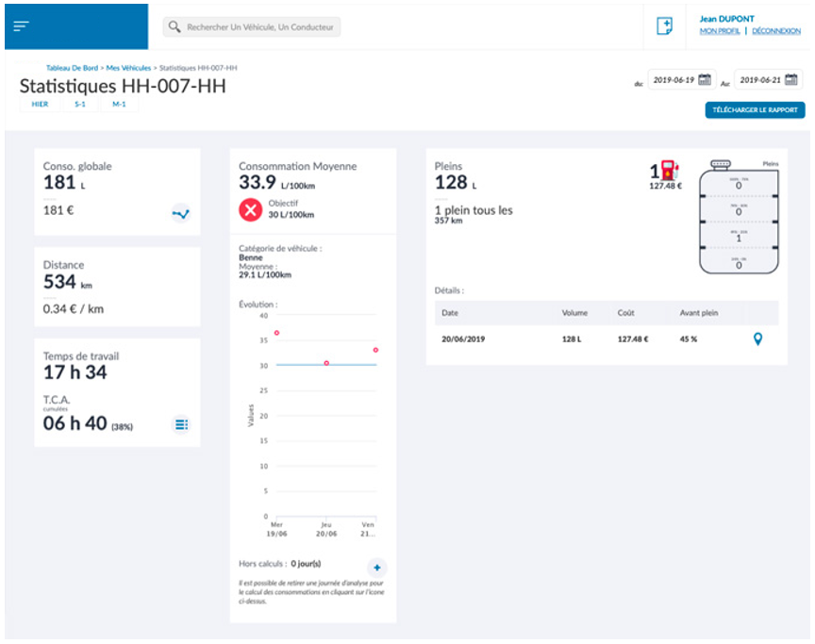Go to Tableau De Bord breadcrumb
The height and width of the screenshot is (644, 815).
74,68
